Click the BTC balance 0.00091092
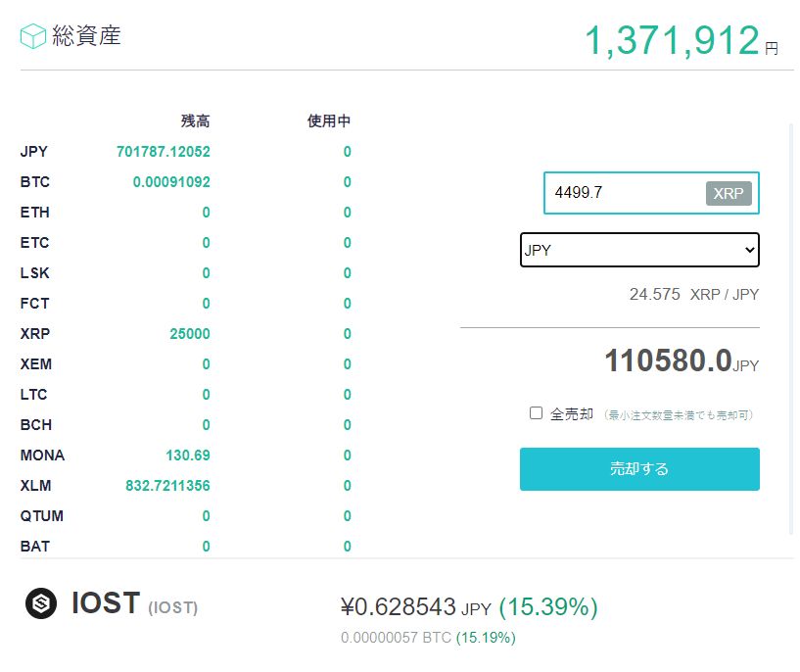This screenshot has height=672, width=800. [171, 182]
